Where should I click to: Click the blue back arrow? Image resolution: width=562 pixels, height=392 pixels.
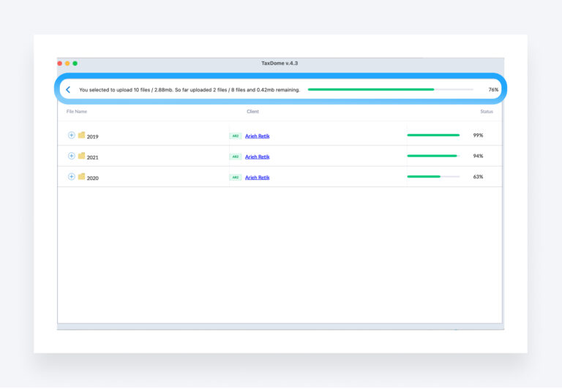(x=68, y=89)
